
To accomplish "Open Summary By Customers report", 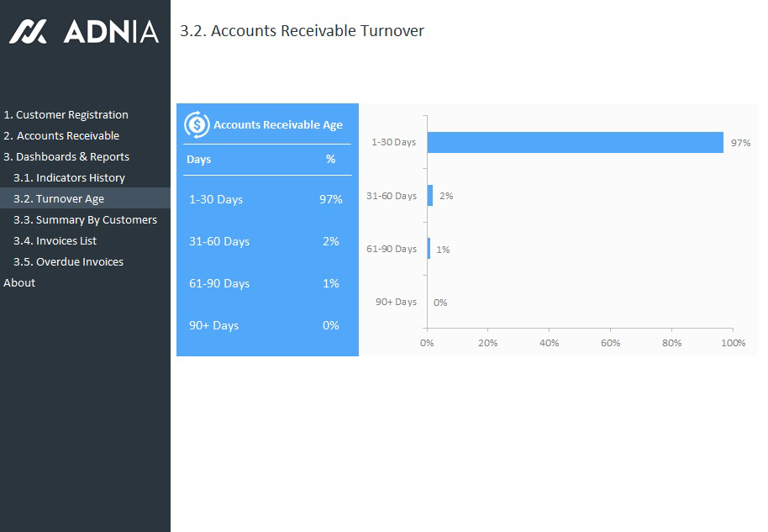I will tap(85, 220).
